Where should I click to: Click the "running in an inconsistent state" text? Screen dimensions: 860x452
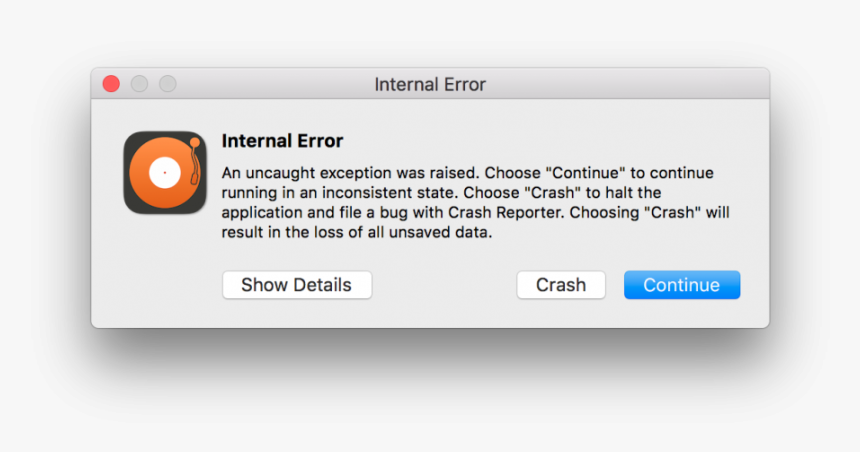coord(335,192)
